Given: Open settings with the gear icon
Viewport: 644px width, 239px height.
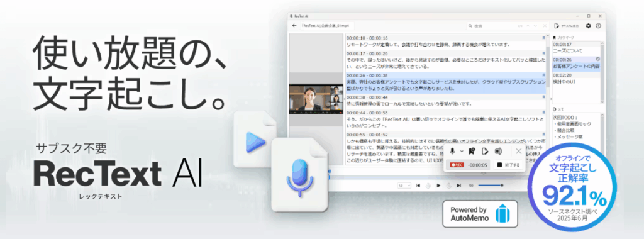Looking at the screenshot, I should tap(588, 26).
